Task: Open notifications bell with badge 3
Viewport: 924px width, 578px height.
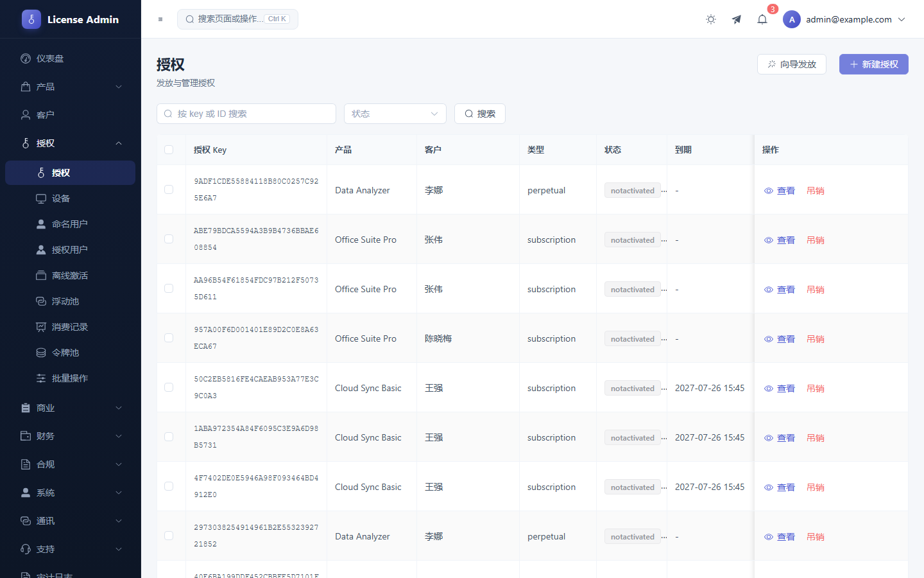Action: click(x=762, y=19)
